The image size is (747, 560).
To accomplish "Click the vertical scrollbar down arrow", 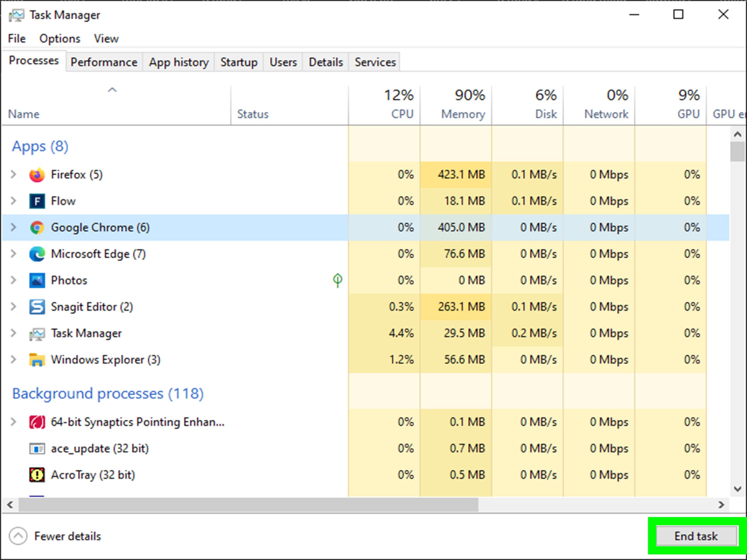I will (x=738, y=489).
